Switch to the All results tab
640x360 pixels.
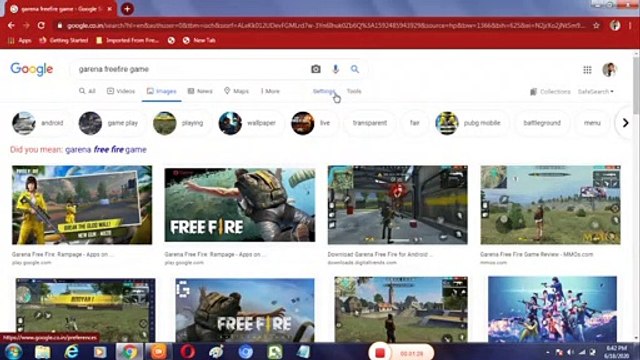87,91
